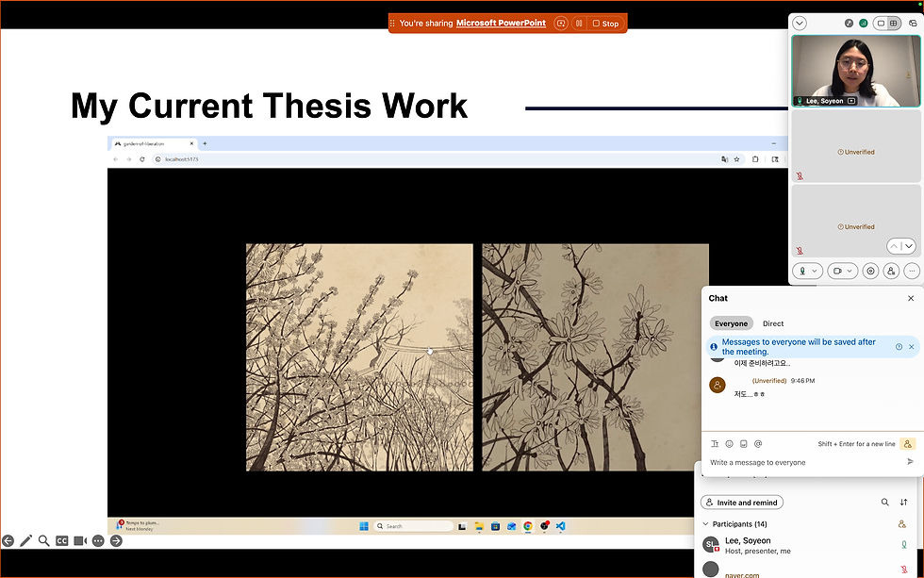Image resolution: width=924 pixels, height=578 pixels.
Task: Open microphone options dropdown arrow
Action: [815, 271]
